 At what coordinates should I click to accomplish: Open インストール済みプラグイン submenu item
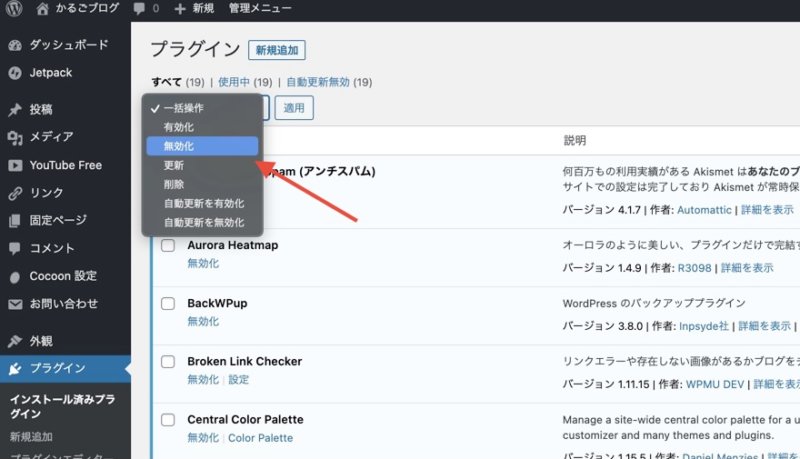(x=63, y=406)
